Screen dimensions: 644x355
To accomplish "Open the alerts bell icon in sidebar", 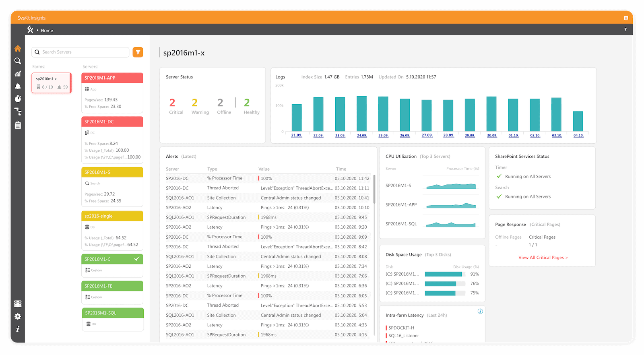I will coord(18,86).
